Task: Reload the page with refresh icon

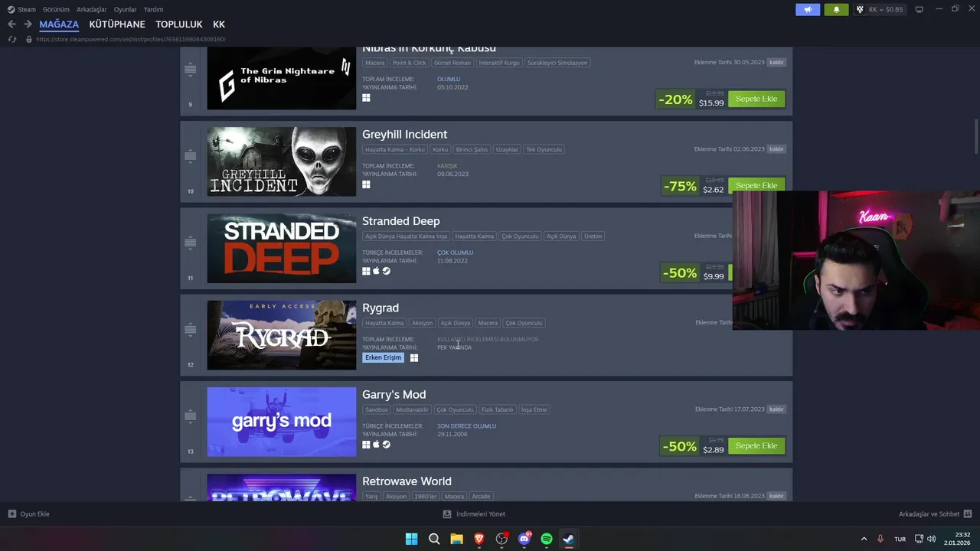Action: [12, 39]
